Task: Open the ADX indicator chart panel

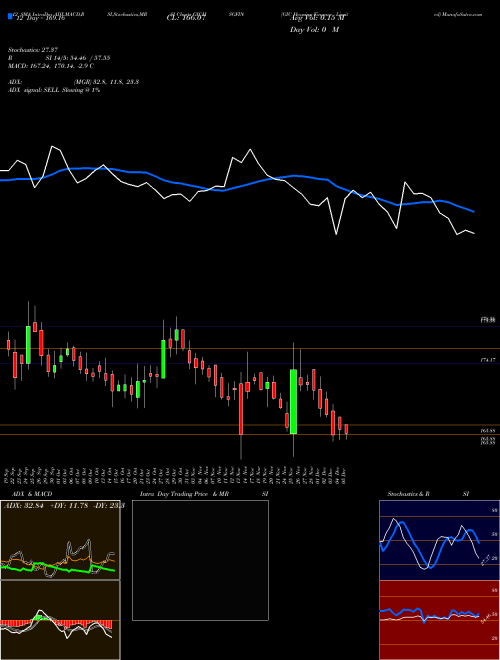Action: (x=60, y=540)
